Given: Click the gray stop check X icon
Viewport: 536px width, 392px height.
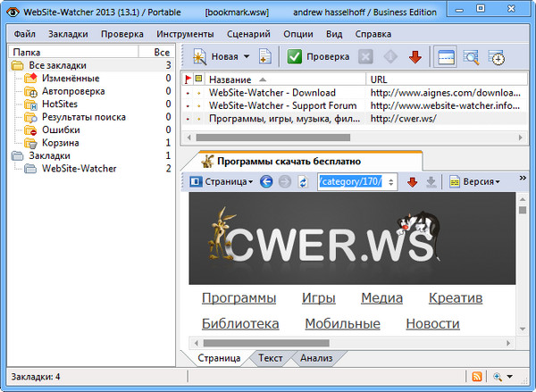Looking at the screenshot, I should [x=365, y=57].
